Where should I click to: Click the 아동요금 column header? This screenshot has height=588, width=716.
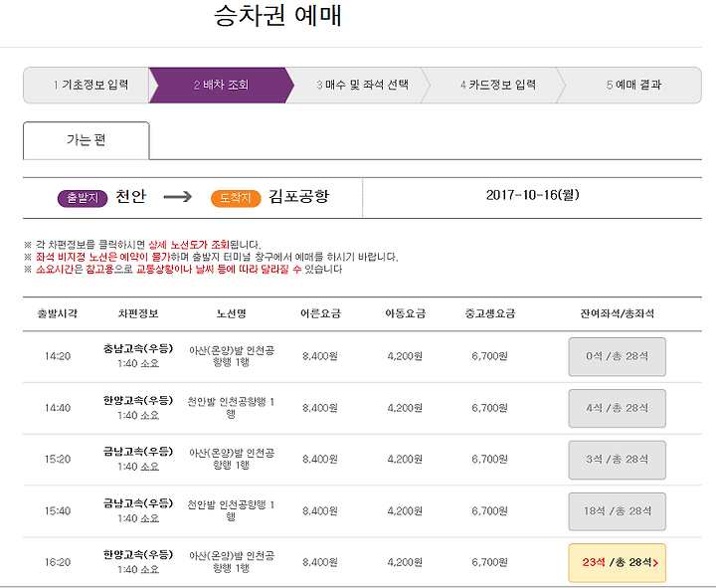coord(405,313)
